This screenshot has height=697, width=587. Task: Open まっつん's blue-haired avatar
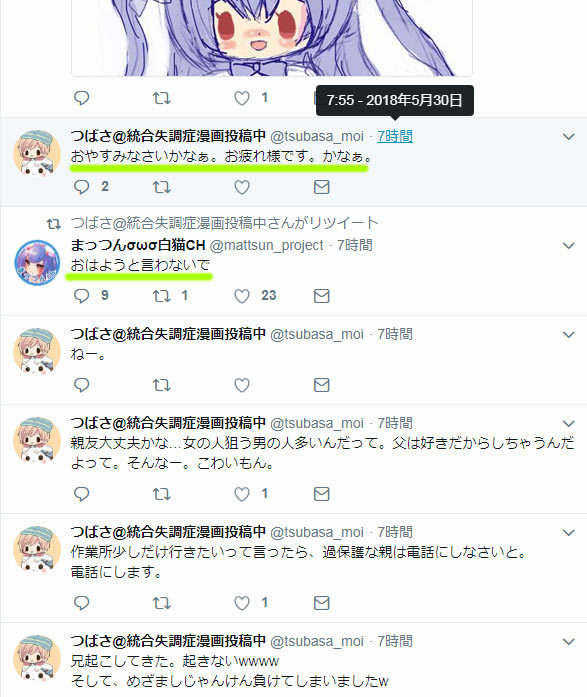click(37, 262)
